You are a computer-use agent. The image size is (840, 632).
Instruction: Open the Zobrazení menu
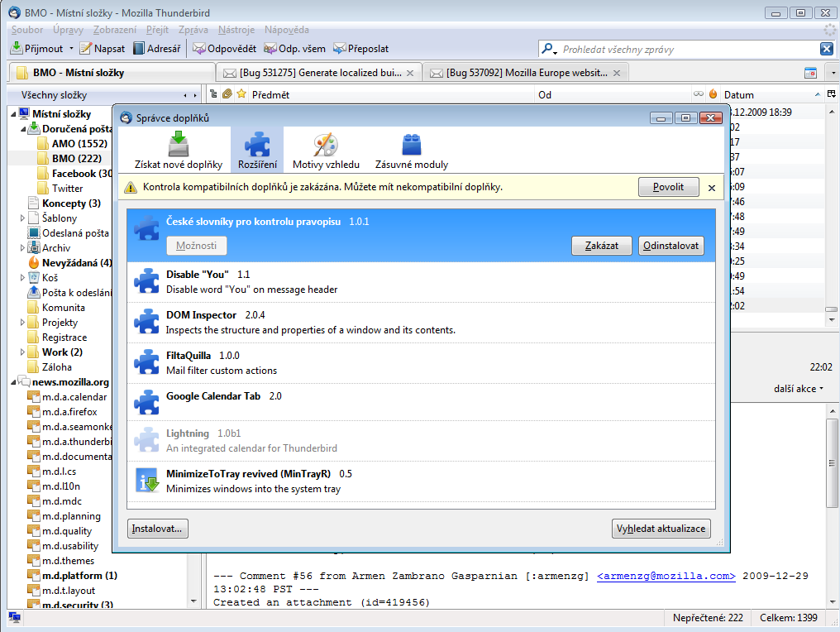115,30
